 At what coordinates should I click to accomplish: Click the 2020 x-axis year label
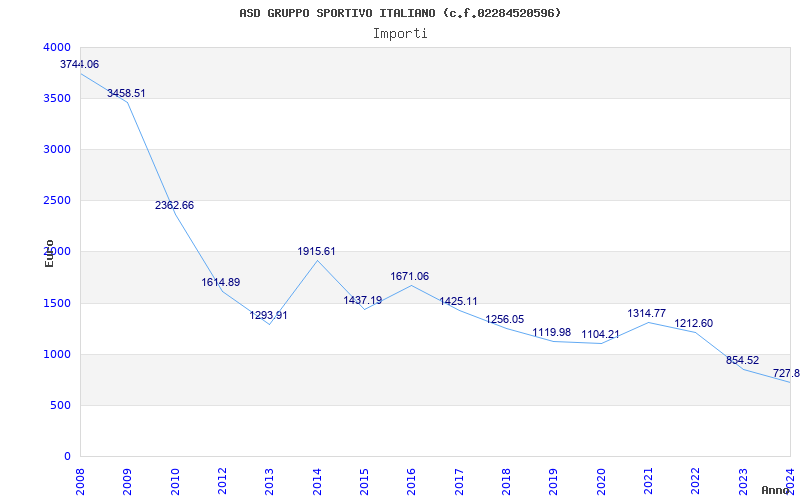(601, 480)
